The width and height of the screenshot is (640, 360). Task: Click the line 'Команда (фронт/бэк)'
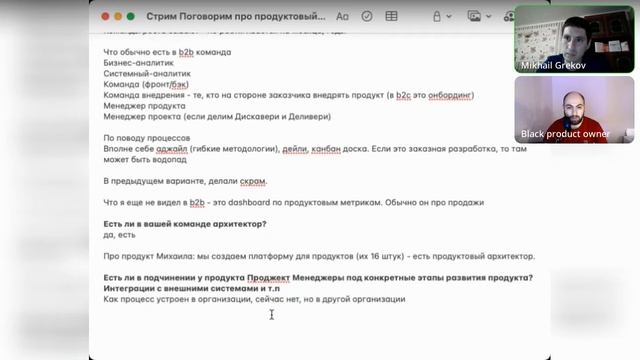tap(146, 84)
